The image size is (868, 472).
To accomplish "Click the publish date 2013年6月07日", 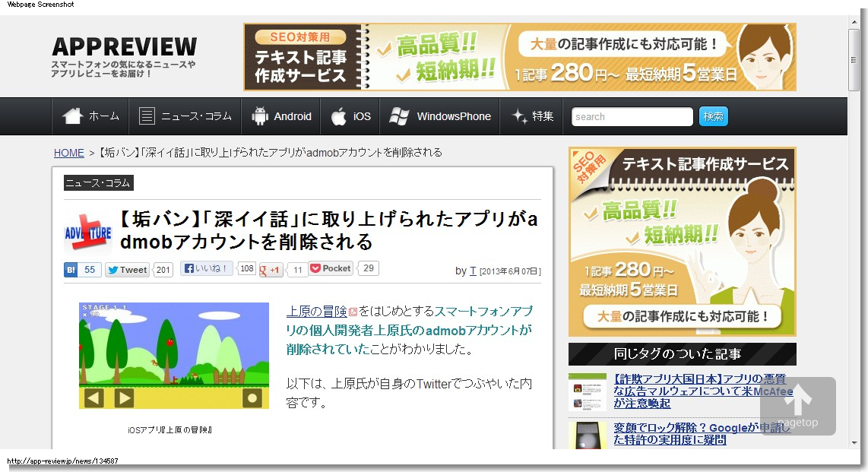I will (x=510, y=271).
